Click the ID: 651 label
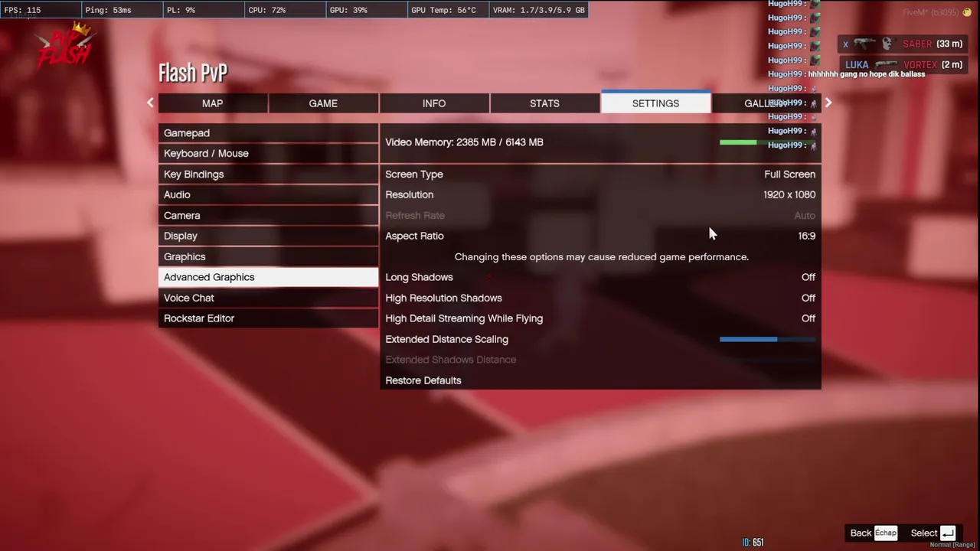Image resolution: width=980 pixels, height=551 pixels. point(753,543)
